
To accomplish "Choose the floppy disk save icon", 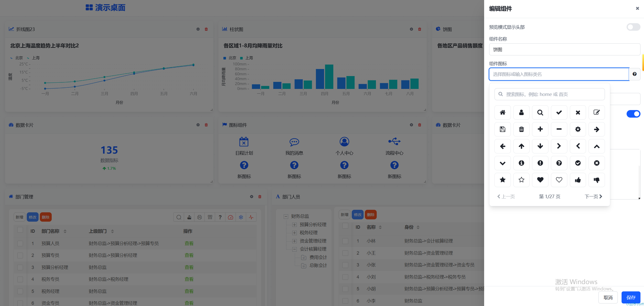I will coord(502,129).
